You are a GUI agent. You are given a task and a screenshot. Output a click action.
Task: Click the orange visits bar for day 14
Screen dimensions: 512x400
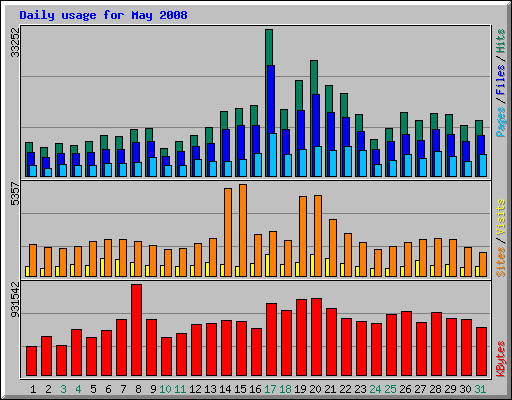[x=228, y=232]
